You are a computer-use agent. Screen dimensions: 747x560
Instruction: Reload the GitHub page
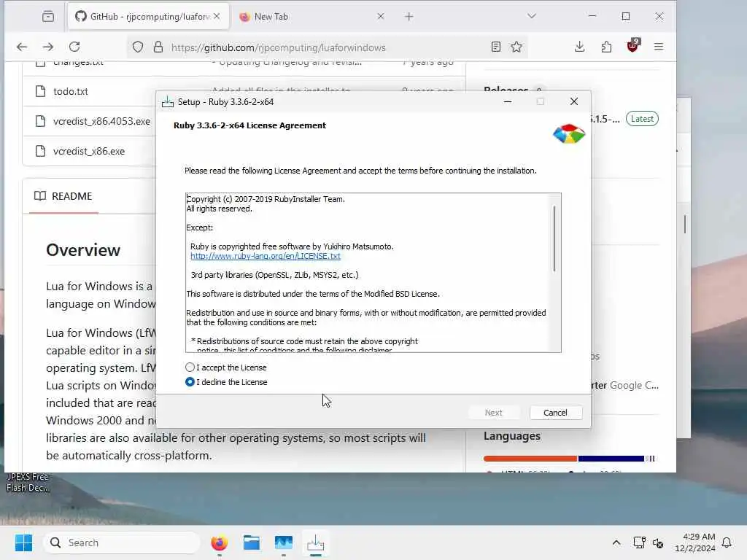[x=74, y=47]
